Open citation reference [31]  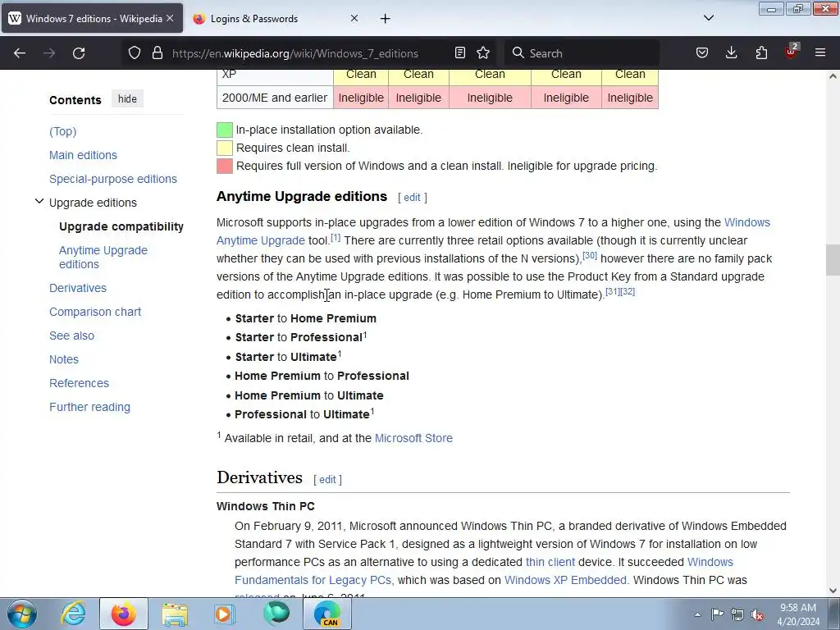coord(612,291)
